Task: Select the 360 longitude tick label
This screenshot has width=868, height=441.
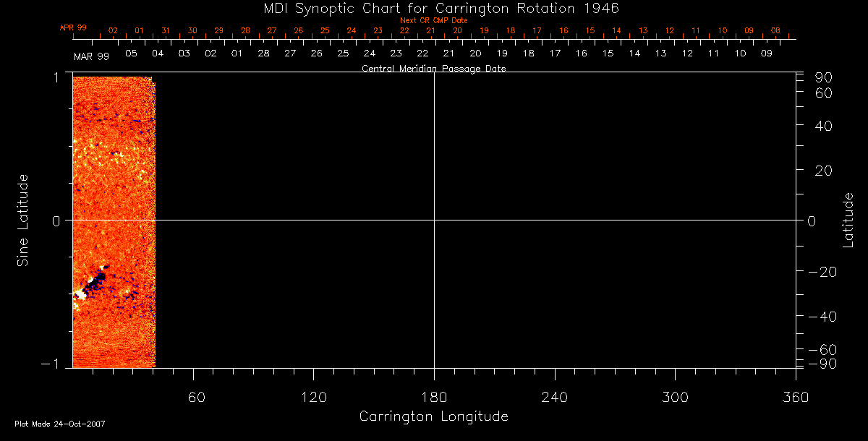Action: [x=794, y=396]
